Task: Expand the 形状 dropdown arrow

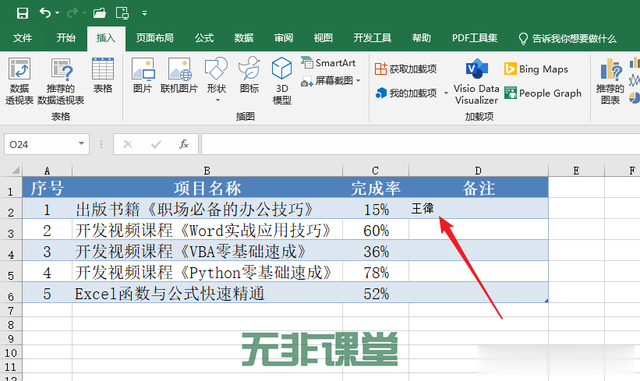Action: click(218, 100)
